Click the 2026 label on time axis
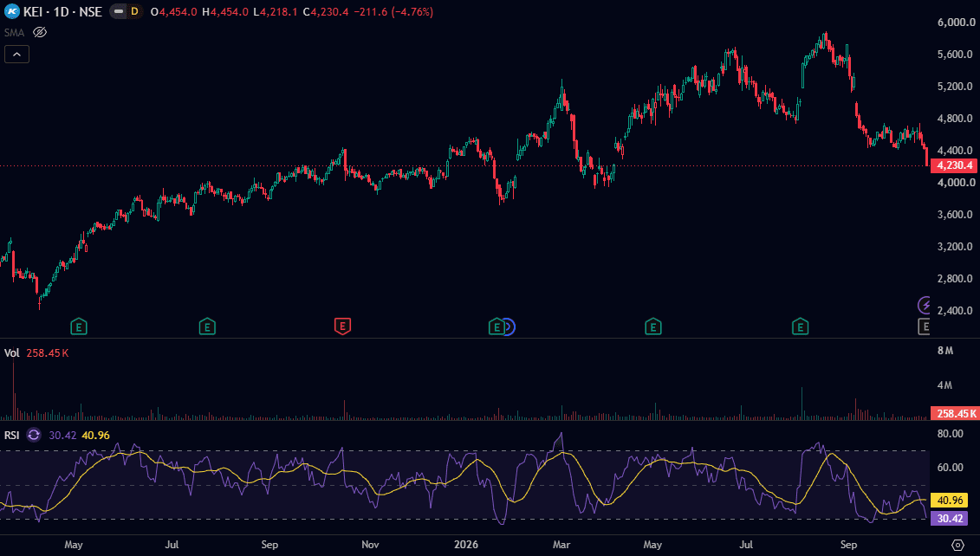Image resolution: width=980 pixels, height=556 pixels. coord(466,545)
